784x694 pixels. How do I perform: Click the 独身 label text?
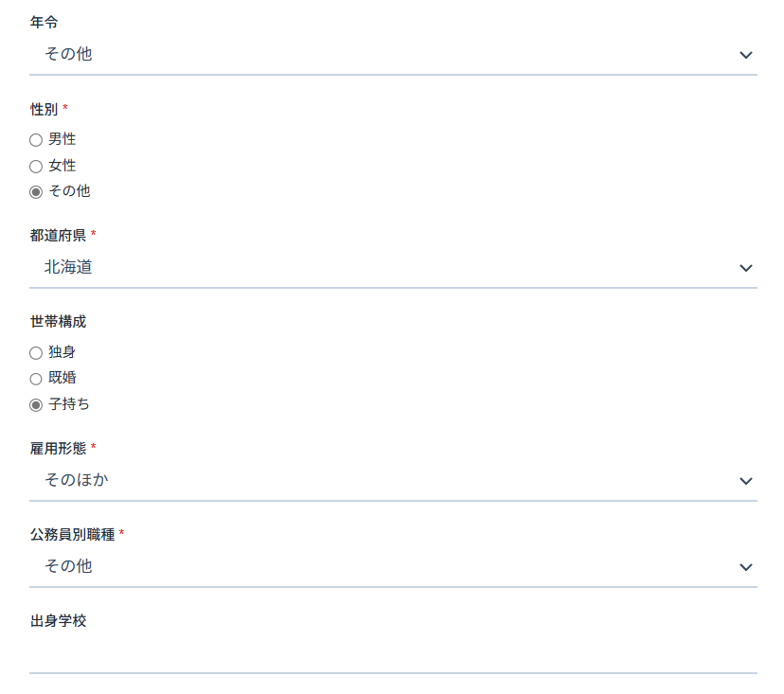(x=62, y=352)
